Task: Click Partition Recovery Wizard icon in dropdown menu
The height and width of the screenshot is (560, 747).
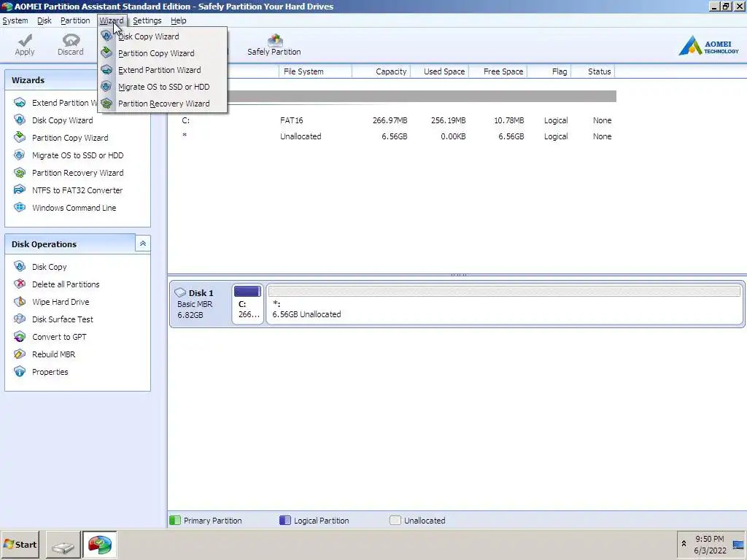Action: pos(107,104)
